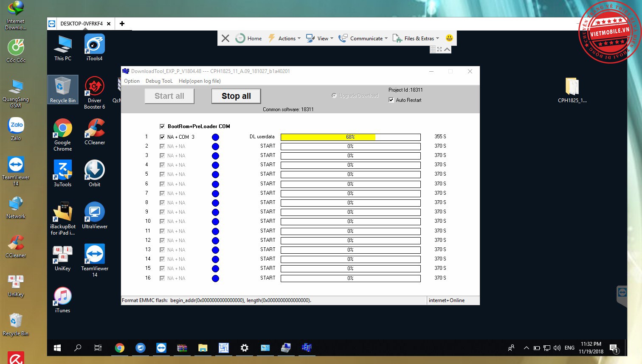Open This PC desktop icon

pos(63,48)
